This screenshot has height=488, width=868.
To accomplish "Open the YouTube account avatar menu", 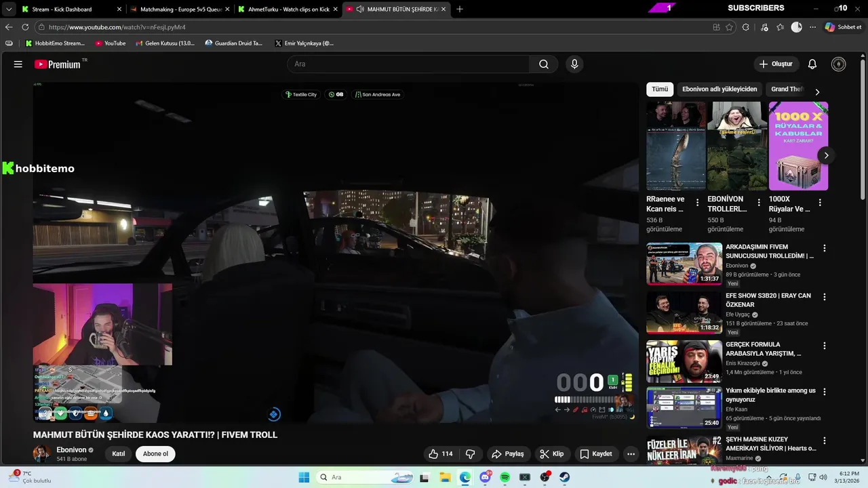I will [x=839, y=64].
